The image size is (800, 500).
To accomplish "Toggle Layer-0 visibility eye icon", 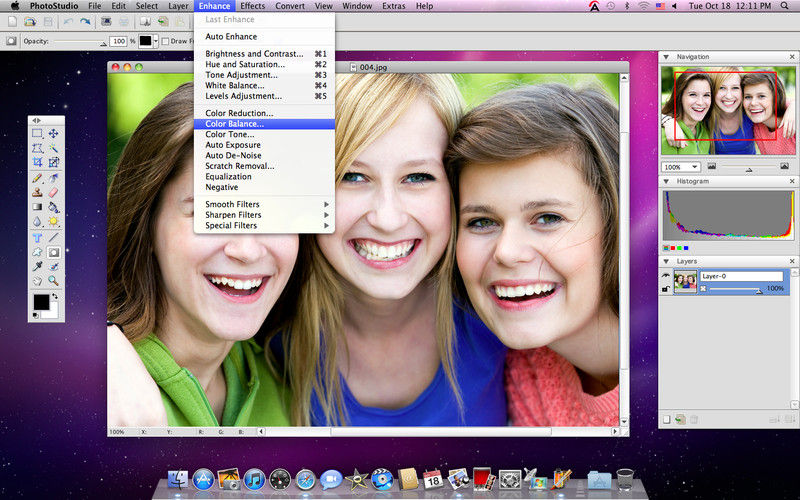I will click(x=667, y=276).
